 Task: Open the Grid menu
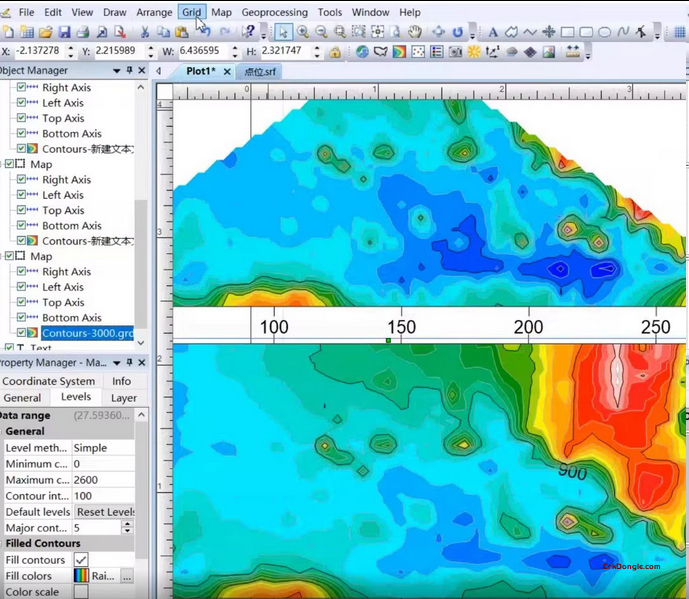(192, 12)
